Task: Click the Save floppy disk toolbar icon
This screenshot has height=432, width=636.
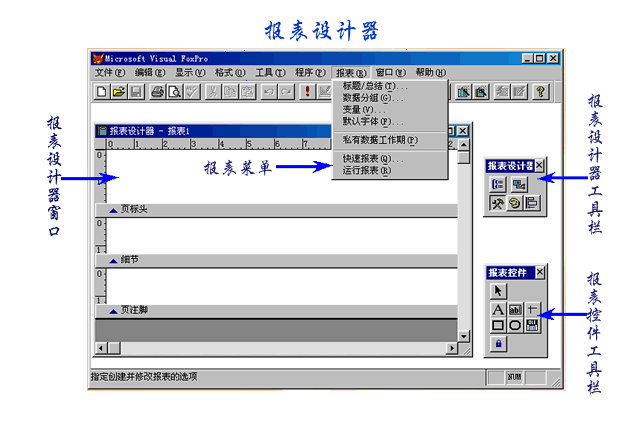Action: tap(136, 92)
